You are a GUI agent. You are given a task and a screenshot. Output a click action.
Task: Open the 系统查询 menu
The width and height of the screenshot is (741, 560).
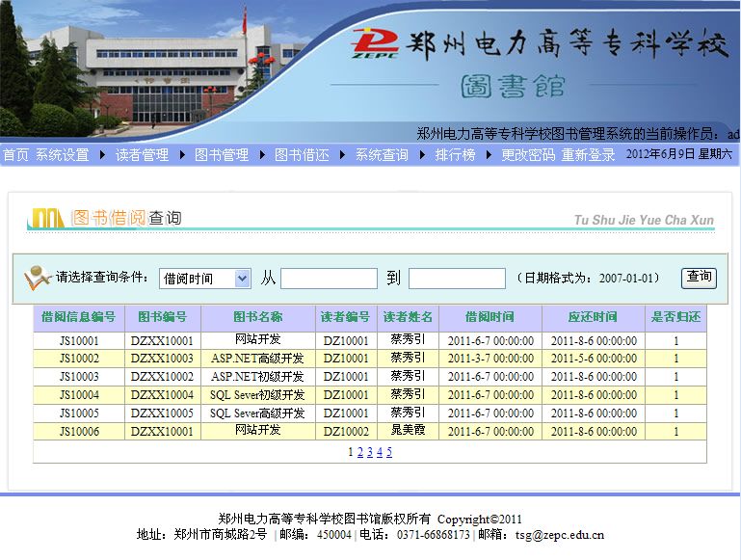tap(382, 154)
